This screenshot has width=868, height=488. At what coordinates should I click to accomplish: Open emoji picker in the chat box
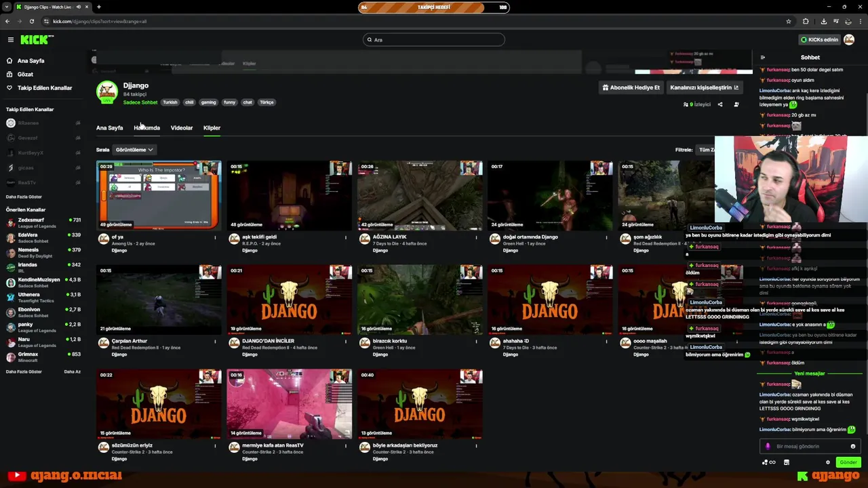coord(852,447)
